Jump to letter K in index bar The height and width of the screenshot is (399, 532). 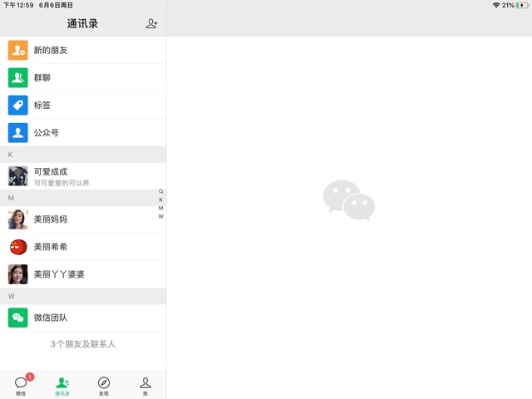(161, 199)
